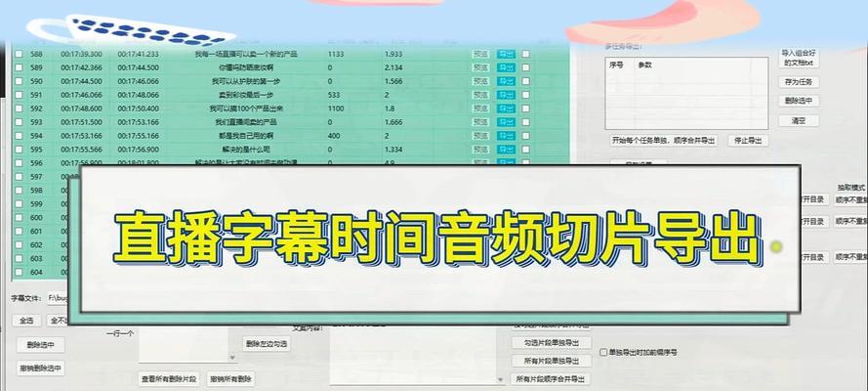
Task: Click value 400 in row 594
Action: [333, 136]
